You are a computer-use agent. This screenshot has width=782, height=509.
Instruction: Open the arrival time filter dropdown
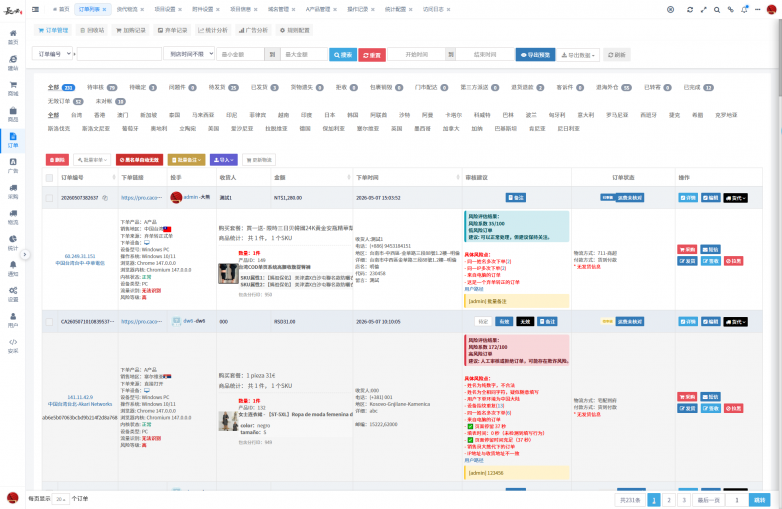[x=189, y=54]
